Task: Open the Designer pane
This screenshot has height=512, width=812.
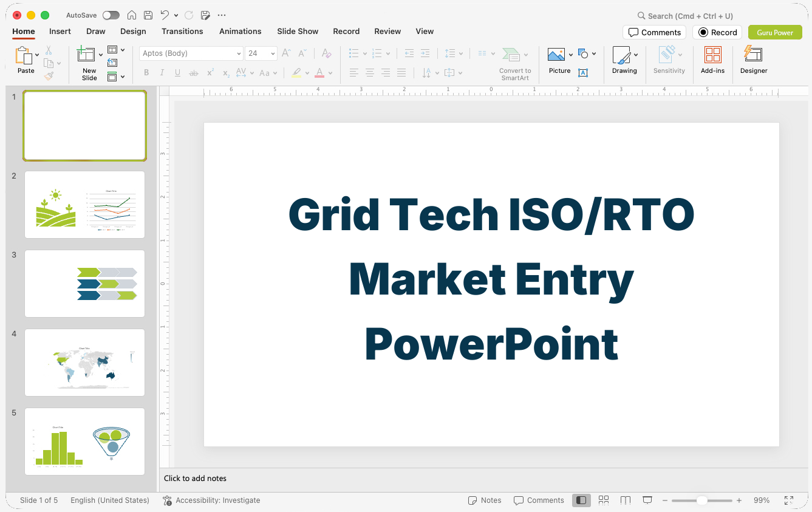Action: point(753,55)
